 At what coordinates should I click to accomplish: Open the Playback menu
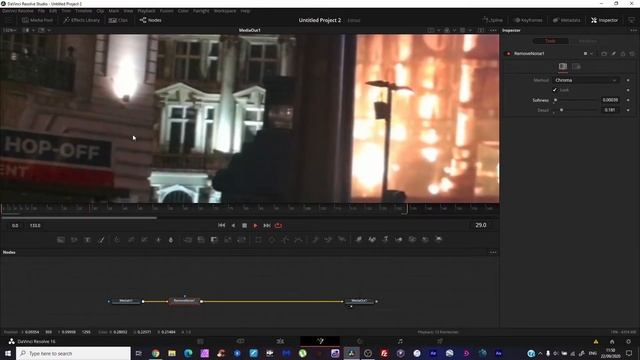coord(146,11)
